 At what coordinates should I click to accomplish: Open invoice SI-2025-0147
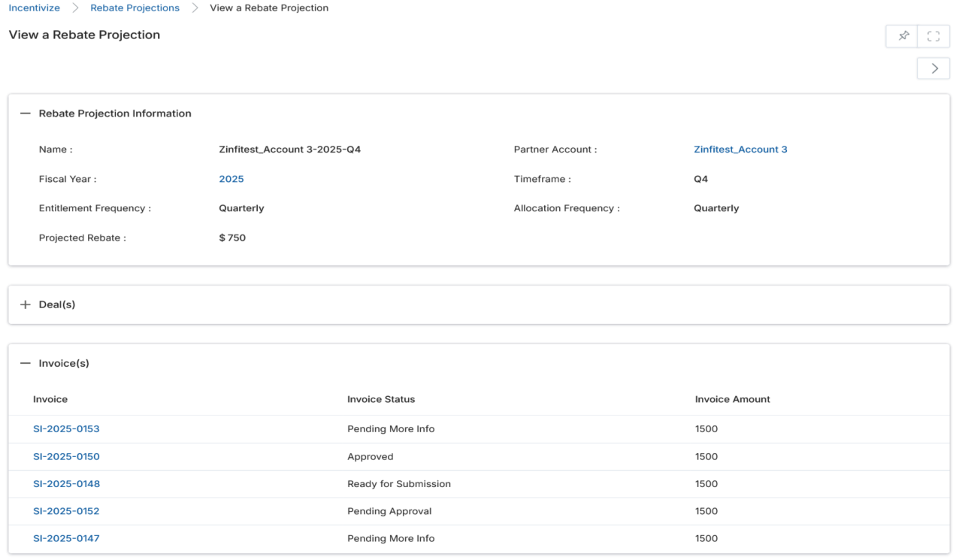(66, 538)
